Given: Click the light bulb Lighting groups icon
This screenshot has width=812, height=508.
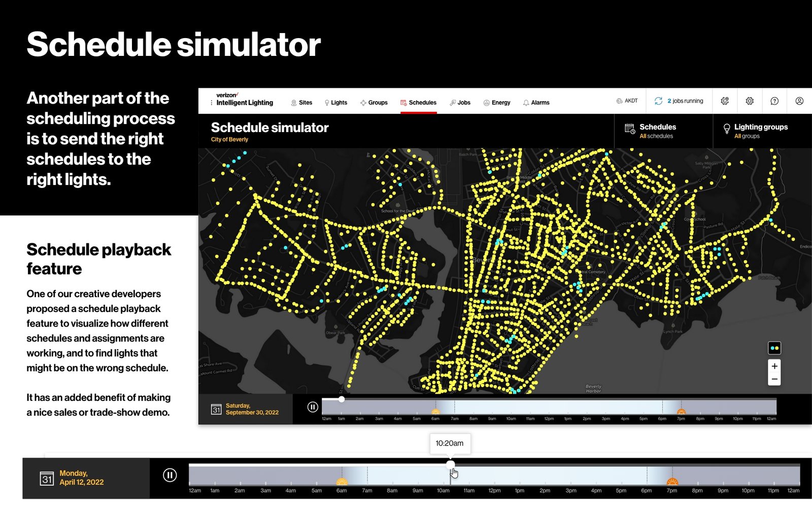Looking at the screenshot, I should point(727,129).
